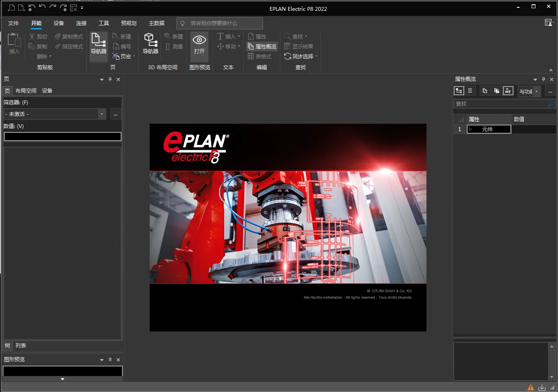Click the 属性概览 button in the 编辑 group

coord(262,47)
